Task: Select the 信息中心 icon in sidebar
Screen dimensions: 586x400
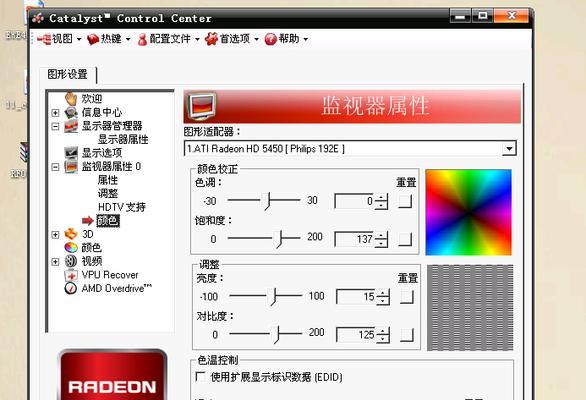Action: tap(71, 112)
